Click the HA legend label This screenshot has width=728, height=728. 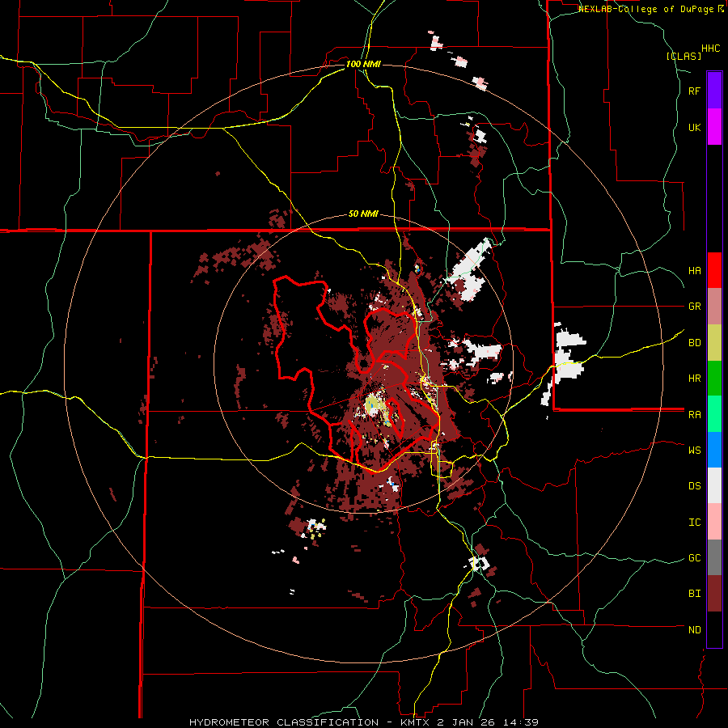click(694, 271)
